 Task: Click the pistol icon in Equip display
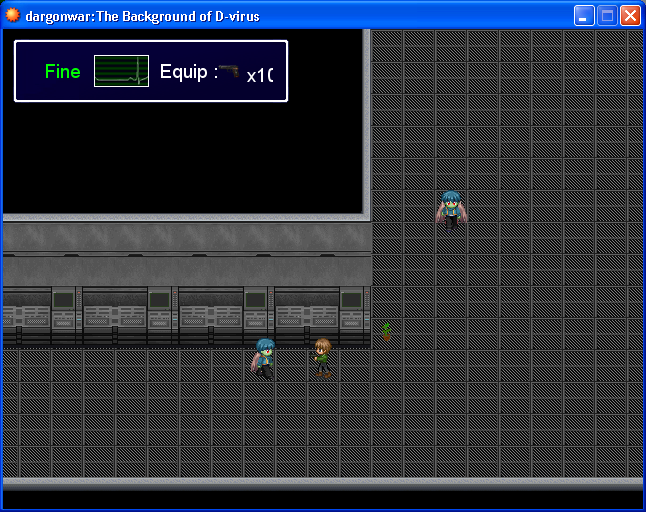point(229,70)
